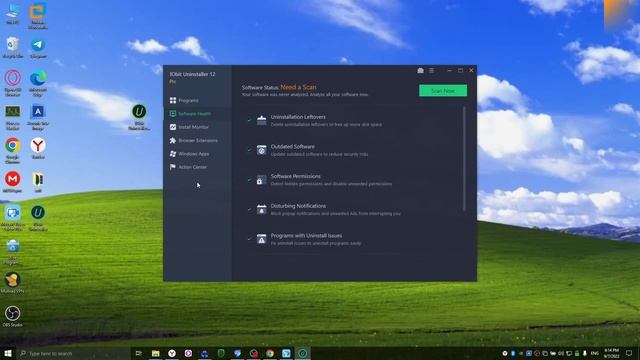Select the OBS Studio desktop icon
Image resolution: width=640 pixels, height=360 pixels.
click(x=13, y=316)
